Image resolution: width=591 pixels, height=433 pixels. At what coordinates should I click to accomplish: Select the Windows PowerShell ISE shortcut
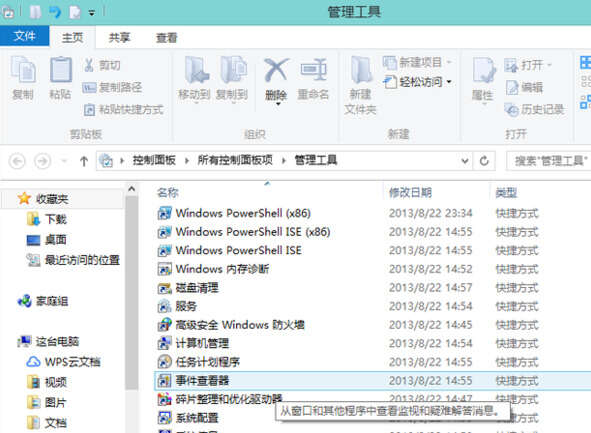pyautogui.click(x=239, y=250)
